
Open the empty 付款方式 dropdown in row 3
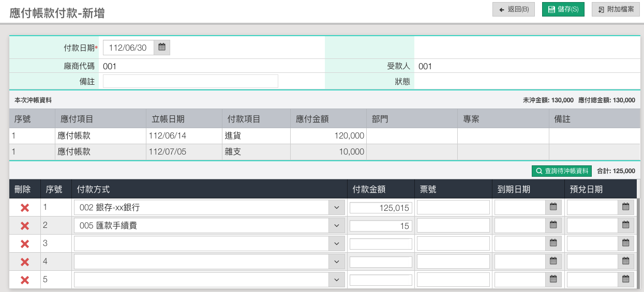(x=336, y=244)
